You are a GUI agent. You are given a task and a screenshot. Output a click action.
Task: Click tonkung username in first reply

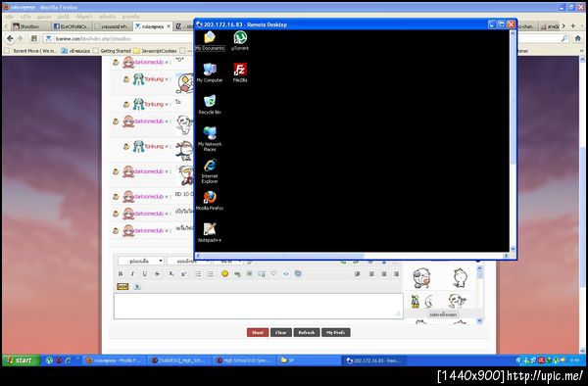pyautogui.click(x=154, y=79)
